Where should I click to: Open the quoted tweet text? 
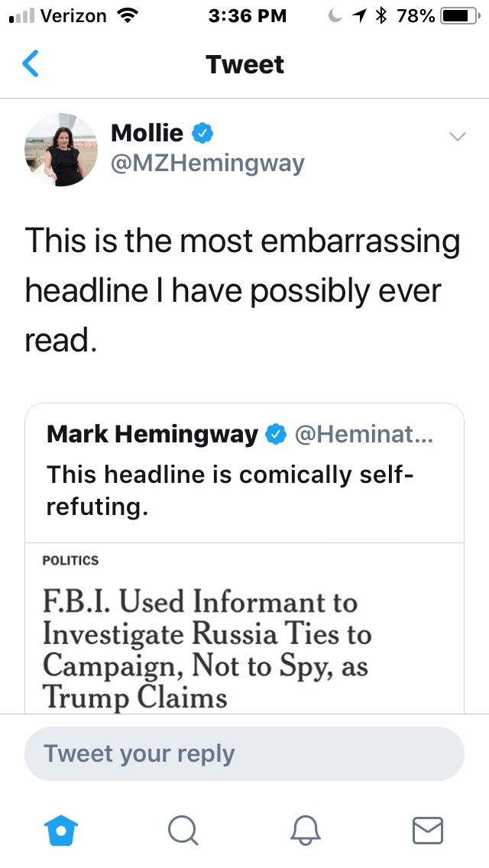pos(229,491)
